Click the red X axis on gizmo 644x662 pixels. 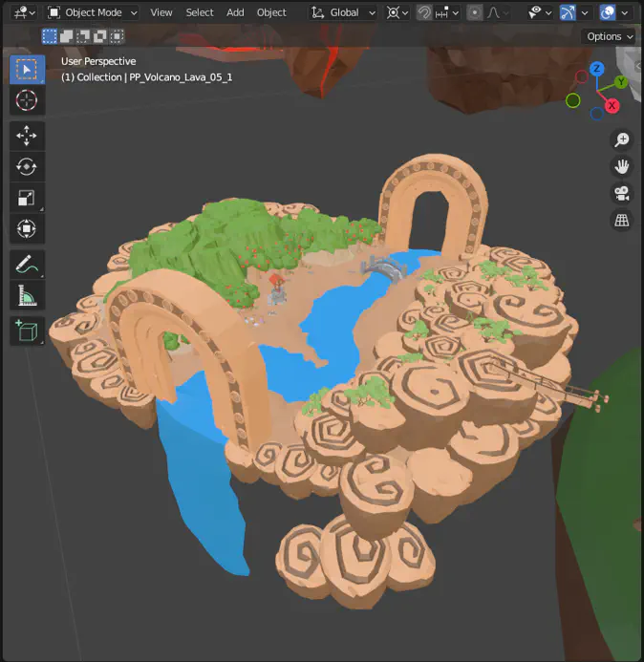[612, 105]
